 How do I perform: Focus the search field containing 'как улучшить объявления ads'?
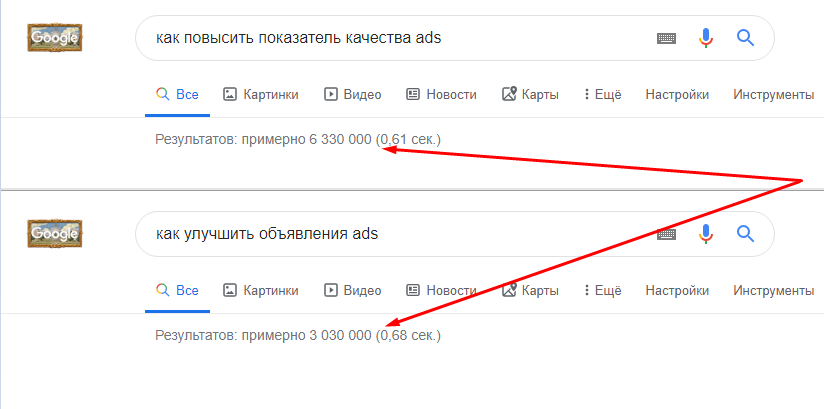pyautogui.click(x=455, y=234)
